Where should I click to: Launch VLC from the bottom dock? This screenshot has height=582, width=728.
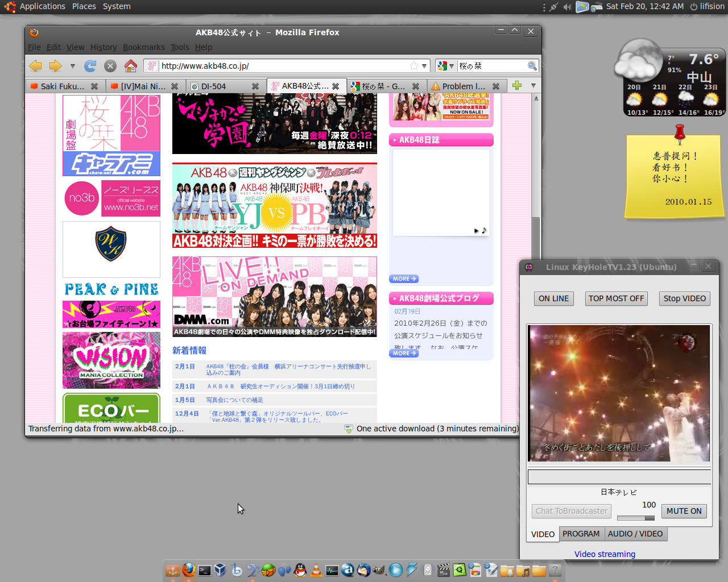(316, 570)
